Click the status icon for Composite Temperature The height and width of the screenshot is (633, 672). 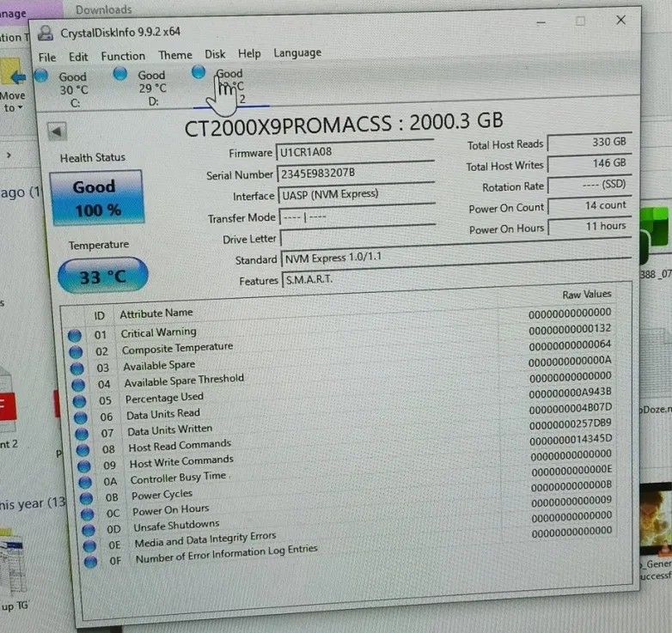click(76, 352)
